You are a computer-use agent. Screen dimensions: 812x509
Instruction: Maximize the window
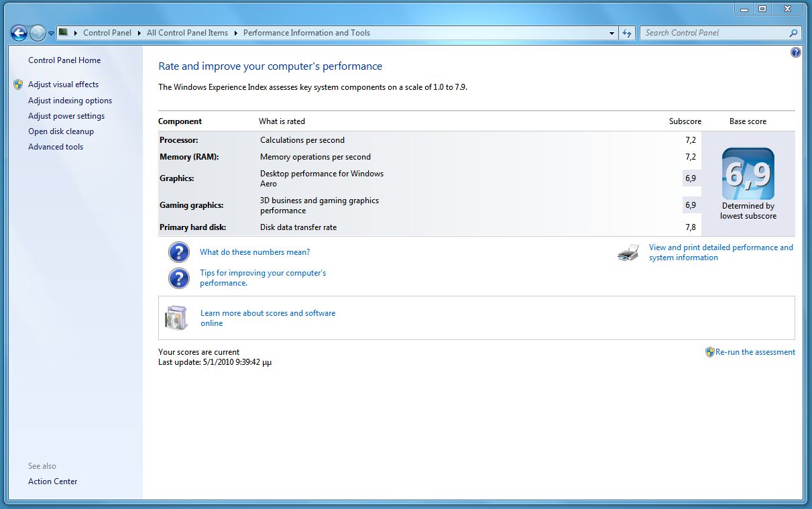point(762,9)
